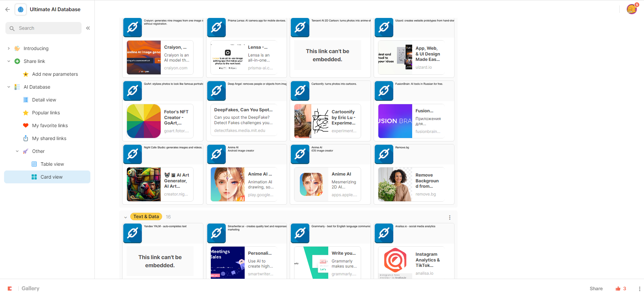The width and height of the screenshot is (644, 297).
Task: Click the Anime AI apps.apple thumbnail
Action: 311,184
